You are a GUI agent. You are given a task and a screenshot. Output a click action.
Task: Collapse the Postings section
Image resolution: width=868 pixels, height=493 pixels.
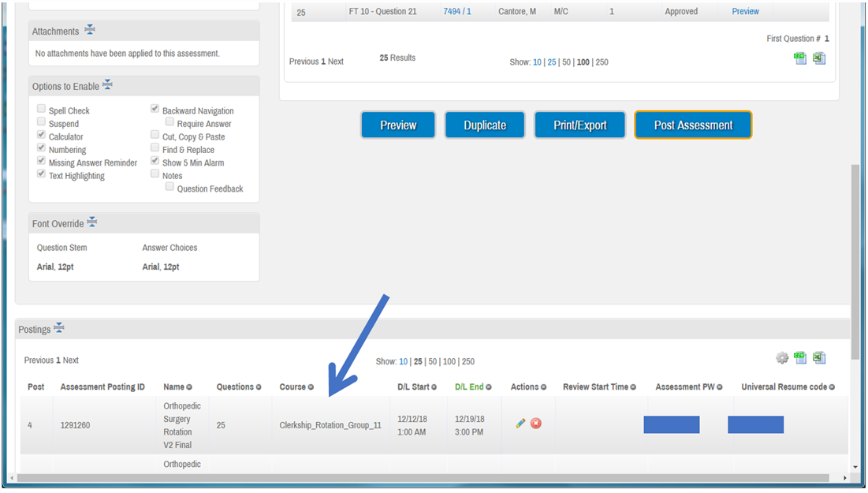tap(59, 328)
